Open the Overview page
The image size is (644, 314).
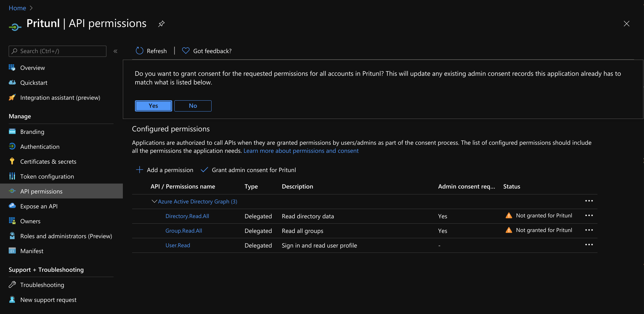33,68
